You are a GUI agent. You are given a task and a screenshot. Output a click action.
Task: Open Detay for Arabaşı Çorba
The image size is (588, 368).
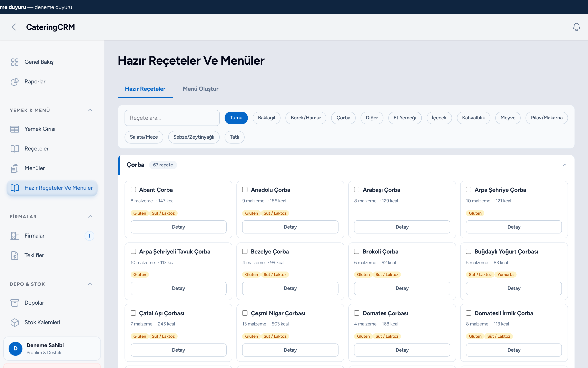402,227
